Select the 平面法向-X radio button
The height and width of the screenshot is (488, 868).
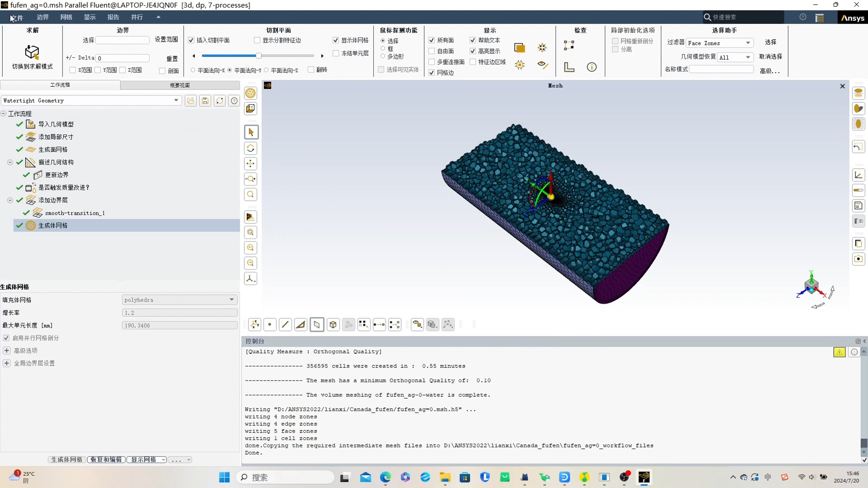(193, 70)
